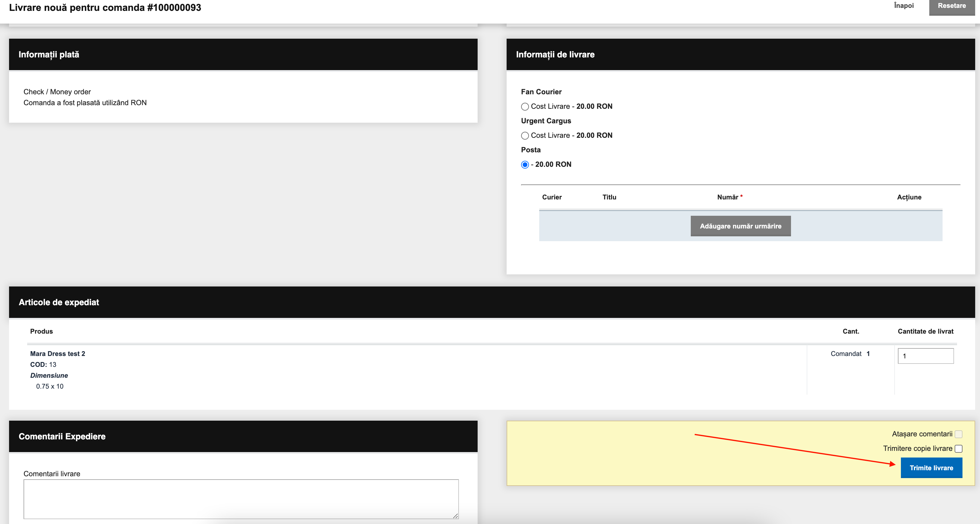The height and width of the screenshot is (524, 980).
Task: Click Adăugare număr urmărire button
Action: [740, 226]
